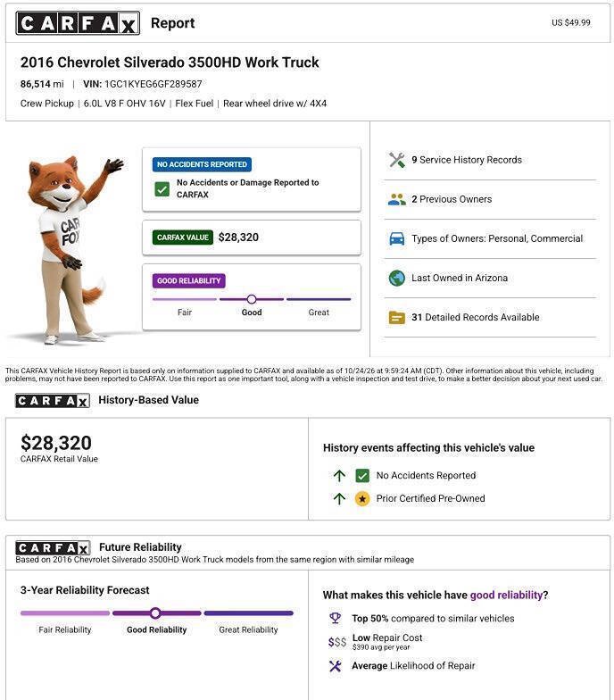The width and height of the screenshot is (614, 700).
Task: Click the CARFAX logo at the top
Action: coord(79,23)
